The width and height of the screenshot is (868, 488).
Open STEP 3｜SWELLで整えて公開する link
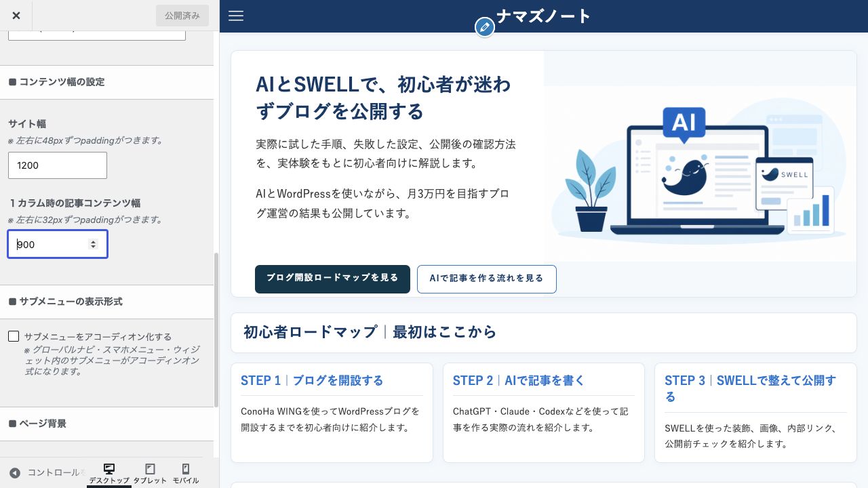pyautogui.click(x=751, y=388)
